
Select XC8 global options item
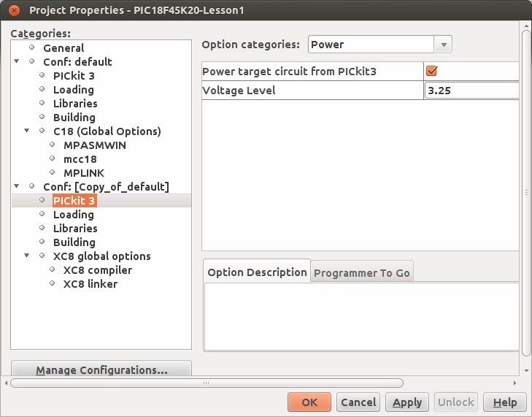(x=101, y=256)
